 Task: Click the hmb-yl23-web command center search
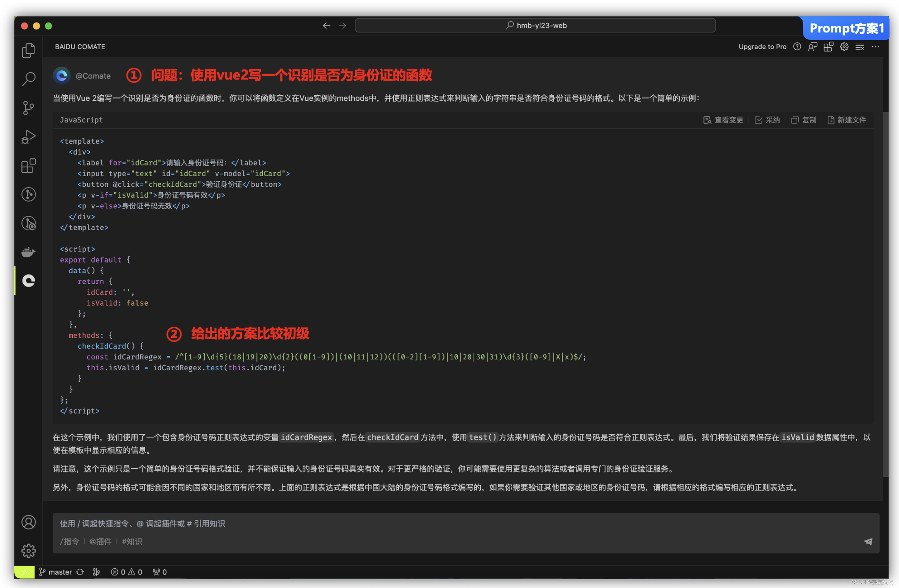[535, 25]
